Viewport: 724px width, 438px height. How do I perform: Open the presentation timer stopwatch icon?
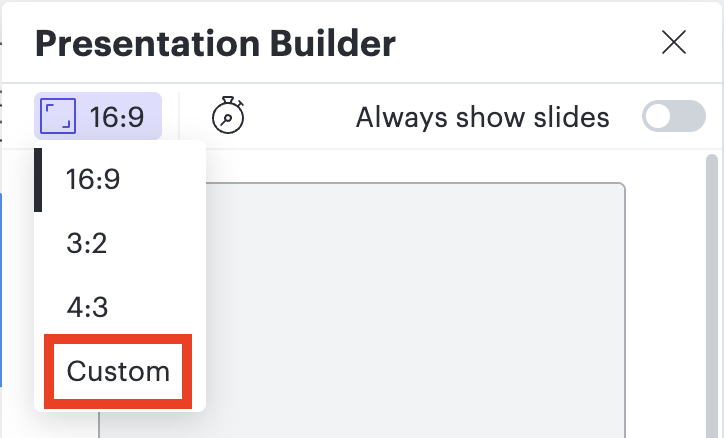click(x=228, y=117)
